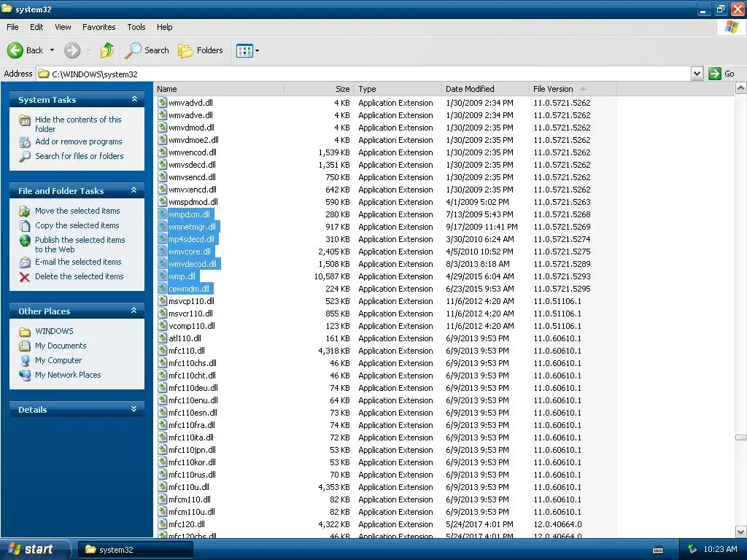Sort by the Date Modified column header
747x560 pixels.
(485, 89)
